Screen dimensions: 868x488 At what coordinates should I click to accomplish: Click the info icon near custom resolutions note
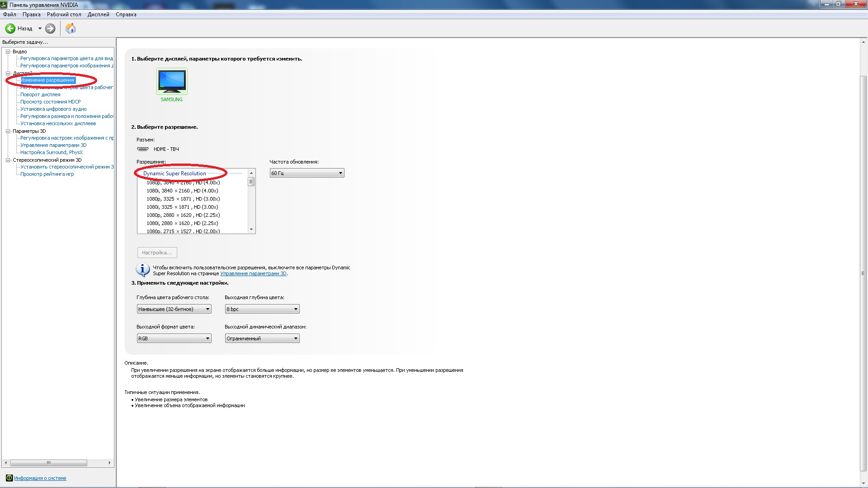tap(143, 270)
